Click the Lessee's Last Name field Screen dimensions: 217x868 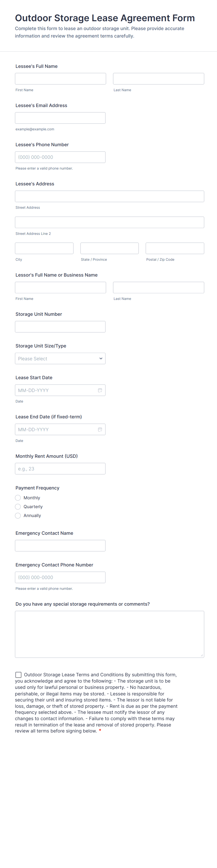pos(158,79)
